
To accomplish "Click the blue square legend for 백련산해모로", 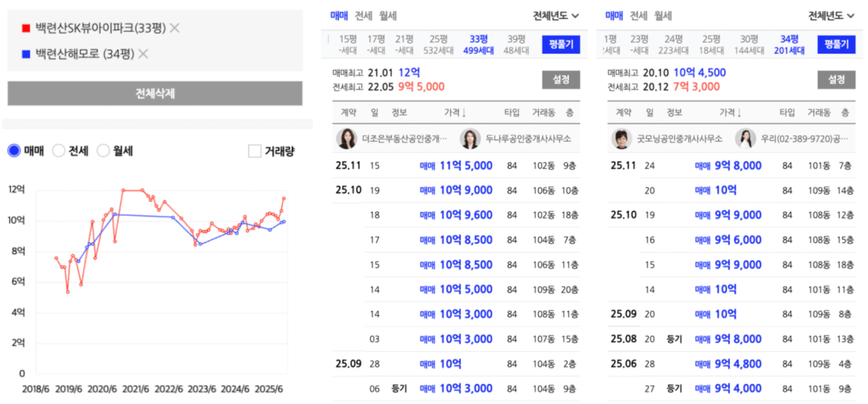I will (x=26, y=54).
